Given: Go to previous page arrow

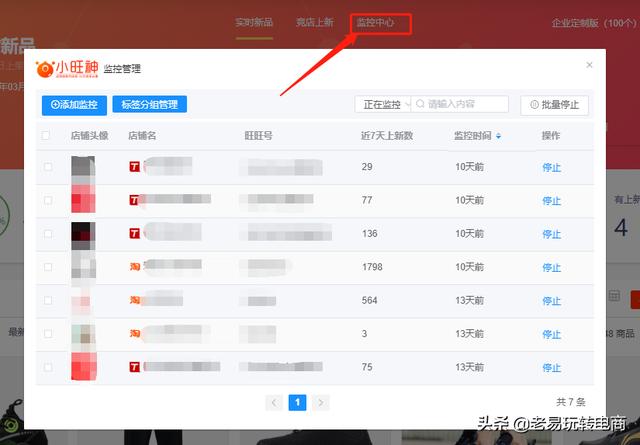Looking at the screenshot, I should pos(274,403).
